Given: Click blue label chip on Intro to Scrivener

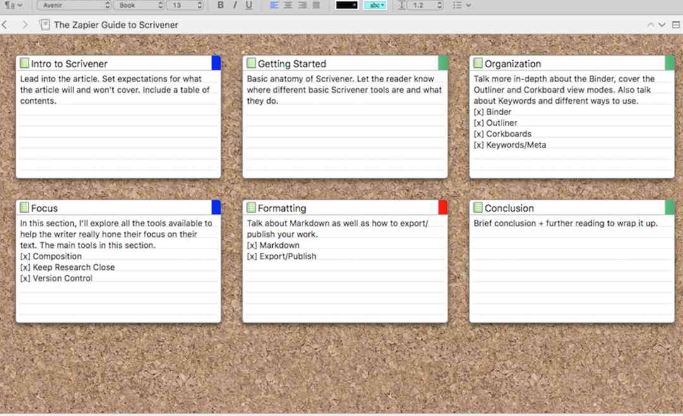Looking at the screenshot, I should pyautogui.click(x=216, y=63).
